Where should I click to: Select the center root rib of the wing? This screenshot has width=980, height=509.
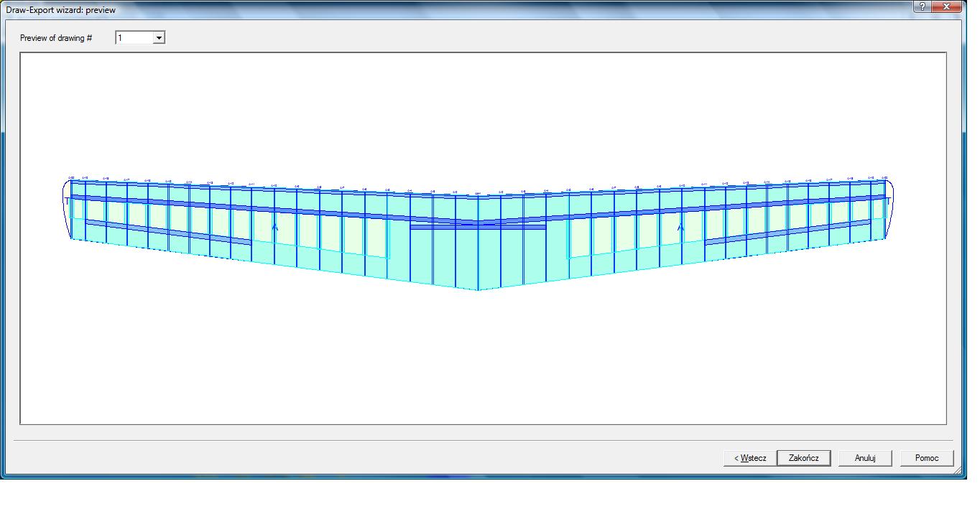click(x=479, y=244)
